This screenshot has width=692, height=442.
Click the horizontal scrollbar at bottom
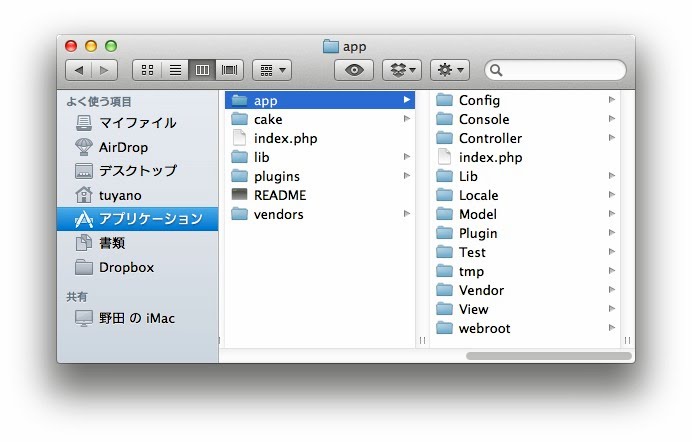[548, 355]
